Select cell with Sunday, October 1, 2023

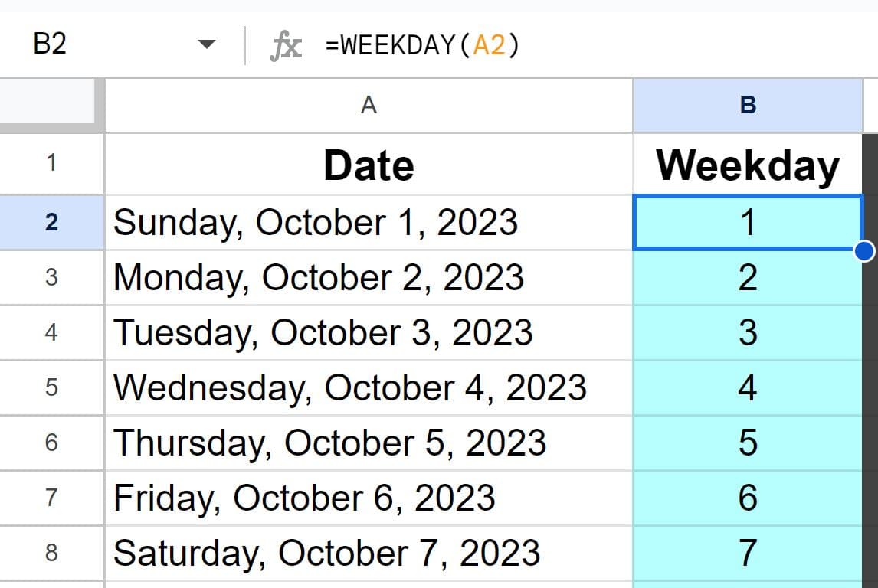click(369, 222)
